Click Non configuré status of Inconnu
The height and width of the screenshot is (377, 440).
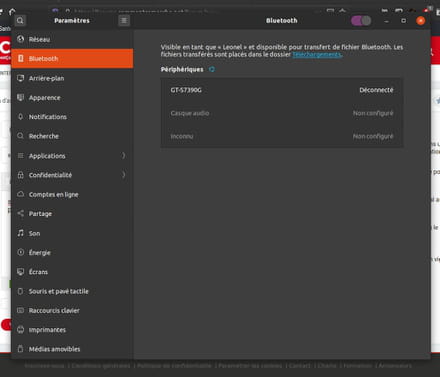pos(373,136)
